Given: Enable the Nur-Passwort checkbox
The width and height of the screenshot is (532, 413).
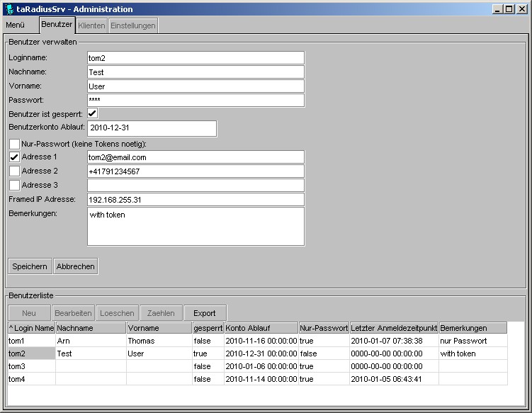Looking at the screenshot, I should coord(14,145).
